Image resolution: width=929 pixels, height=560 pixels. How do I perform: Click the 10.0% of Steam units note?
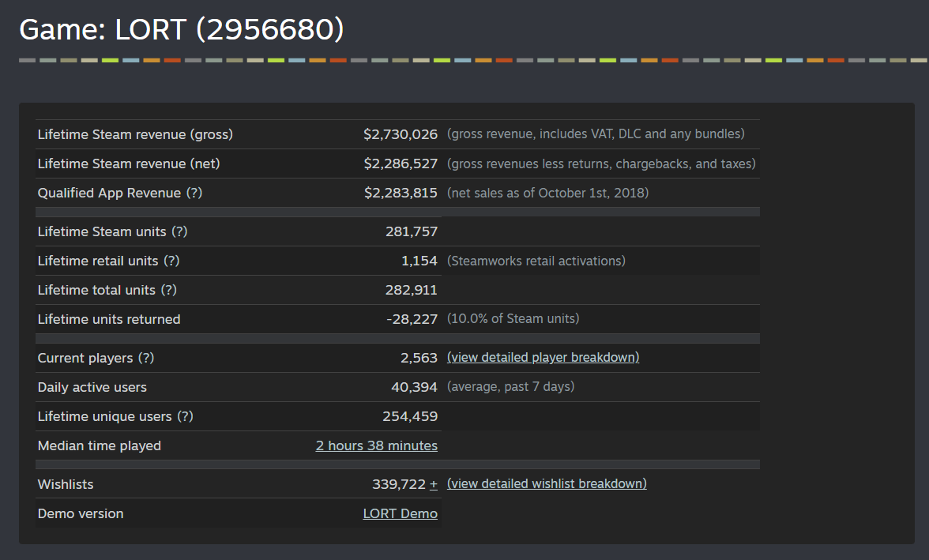click(x=513, y=319)
